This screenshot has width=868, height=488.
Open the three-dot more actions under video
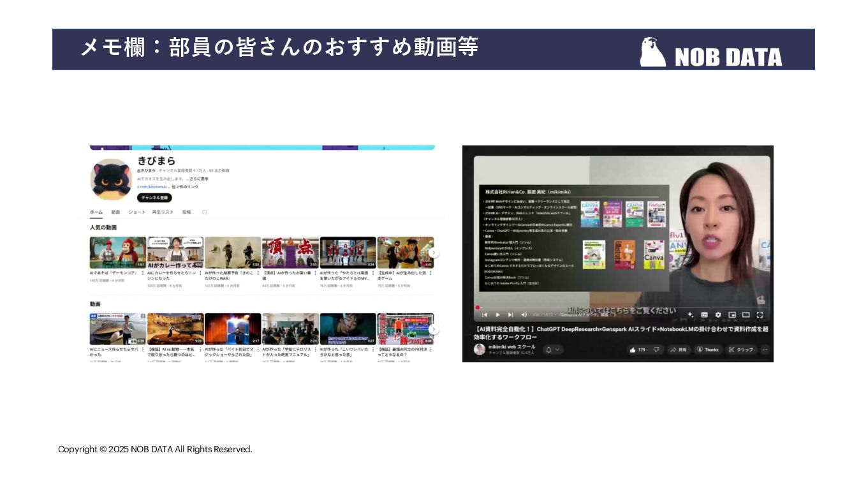(x=765, y=350)
